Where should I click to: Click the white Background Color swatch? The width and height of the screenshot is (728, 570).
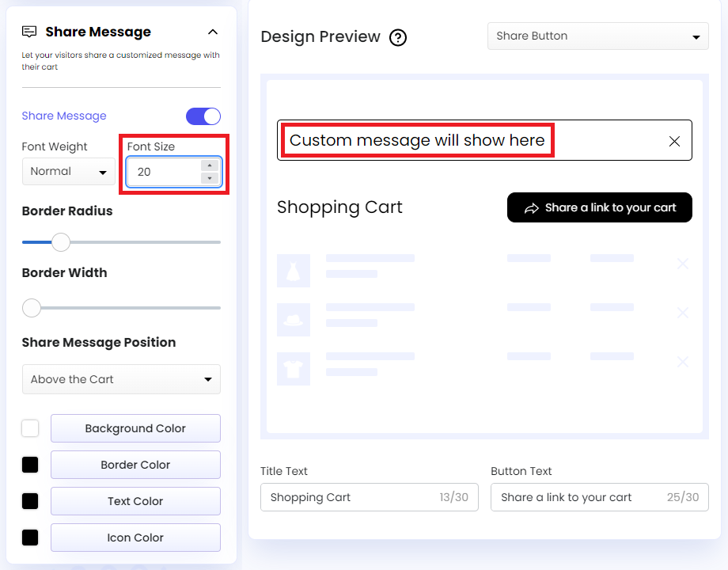29,427
